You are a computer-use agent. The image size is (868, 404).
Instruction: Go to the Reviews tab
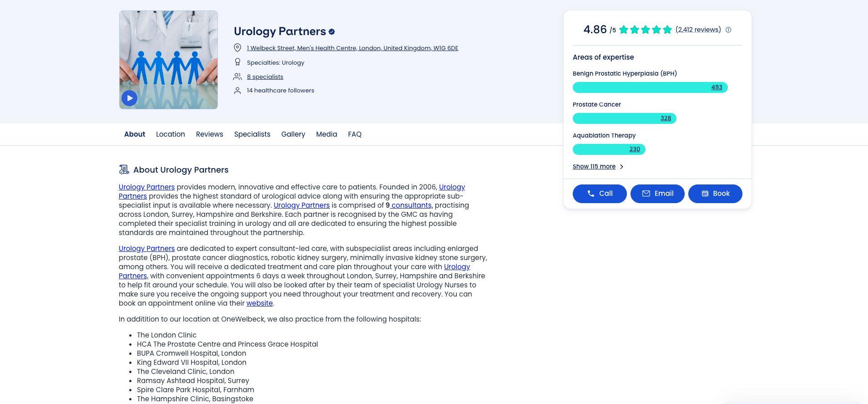click(x=210, y=134)
